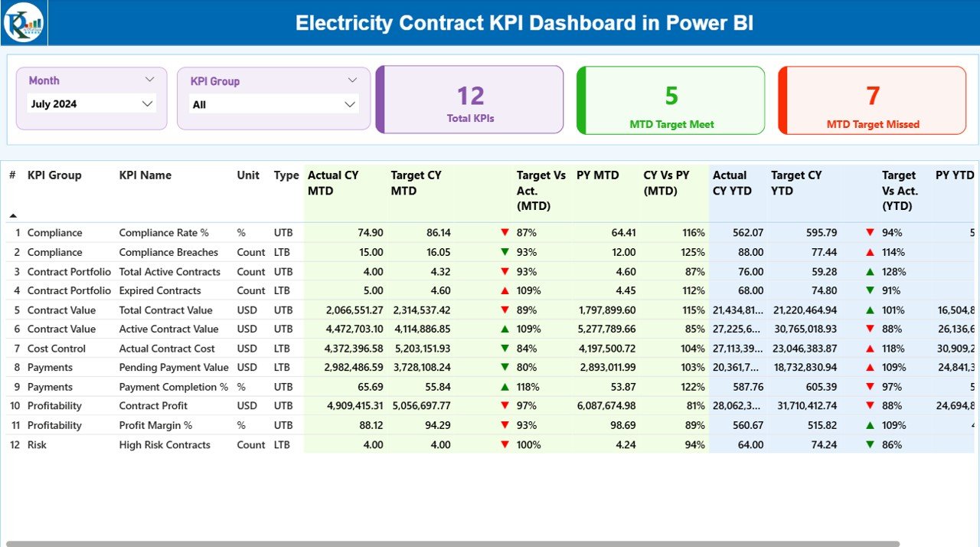Click the chevron beside the Month slicer title
The image size is (980, 547).
pyautogui.click(x=150, y=78)
